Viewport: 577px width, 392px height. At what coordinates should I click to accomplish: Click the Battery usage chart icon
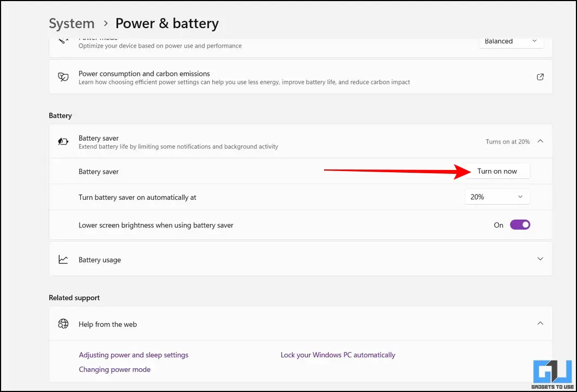[63, 259]
